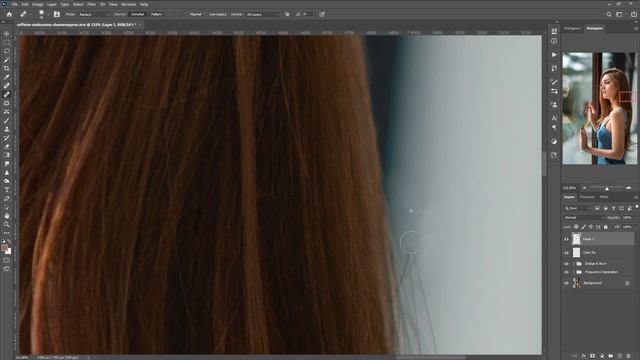Image resolution: width=640 pixels, height=360 pixels.
Task: Open the Mode dropdown showing Replace
Action: coord(94,14)
